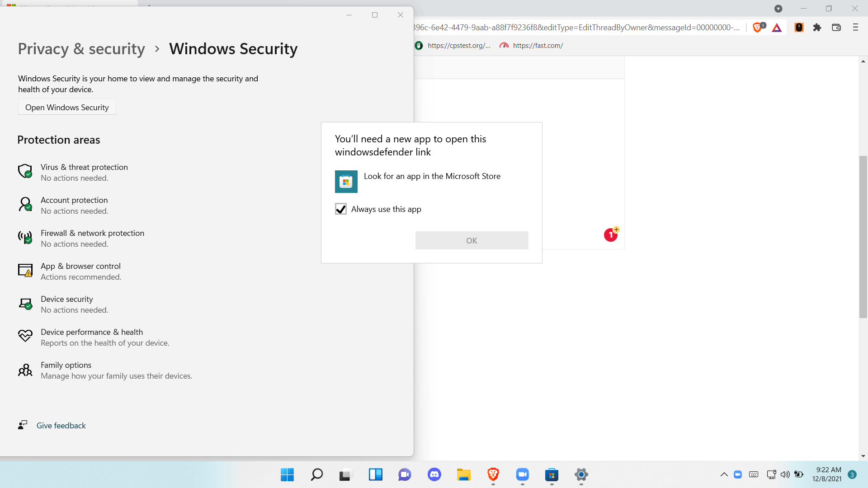Open Teams Chat from taskbar

pyautogui.click(x=405, y=474)
